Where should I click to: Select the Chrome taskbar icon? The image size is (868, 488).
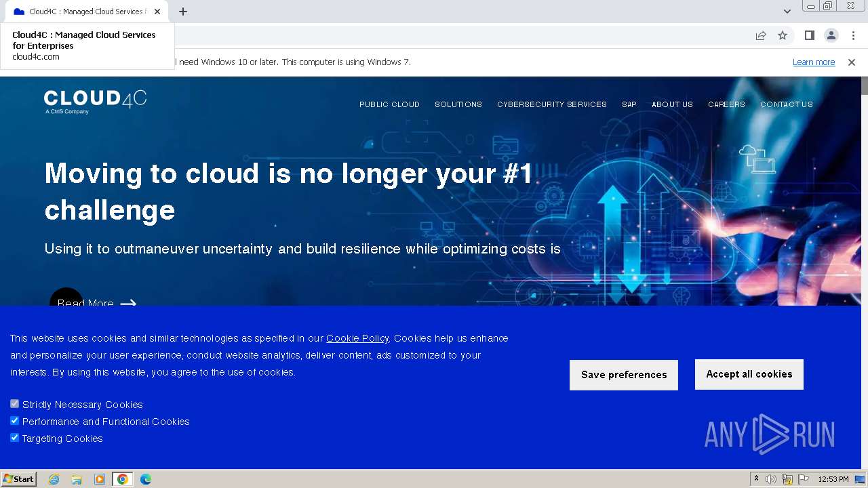point(122,479)
